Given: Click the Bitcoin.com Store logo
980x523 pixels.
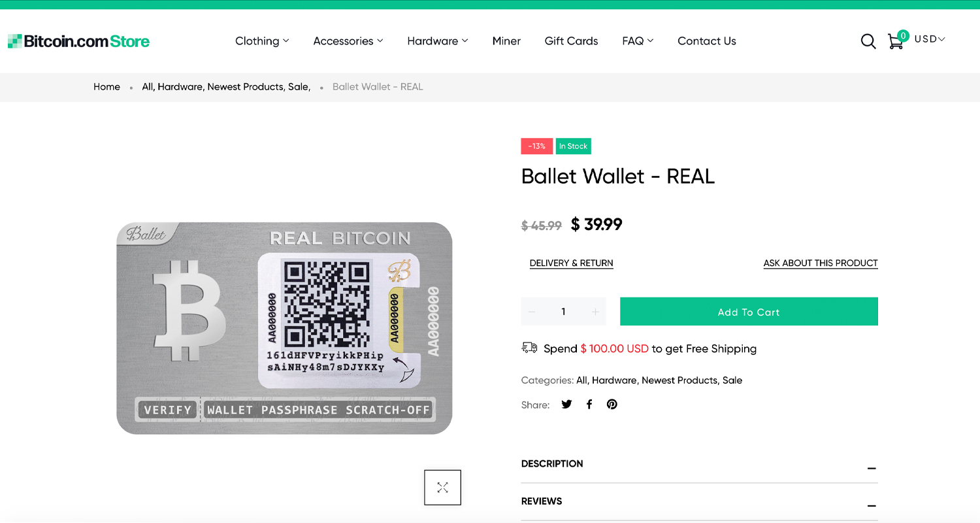Looking at the screenshot, I should [x=79, y=41].
